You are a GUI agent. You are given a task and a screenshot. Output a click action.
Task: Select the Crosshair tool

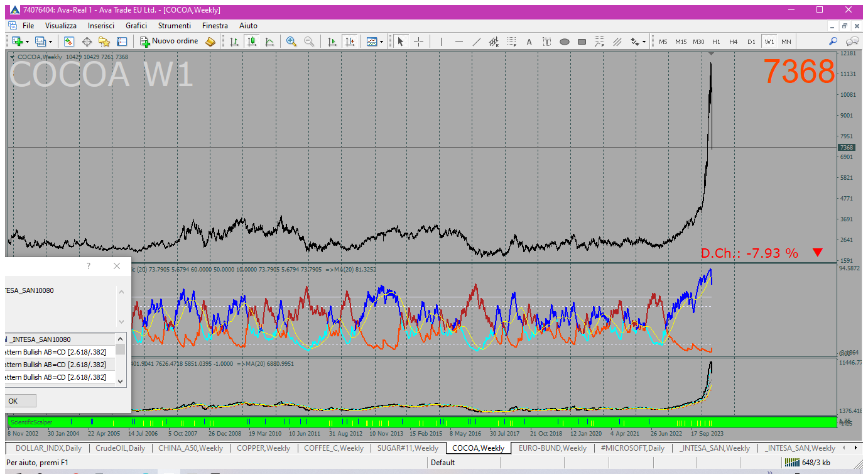point(418,41)
